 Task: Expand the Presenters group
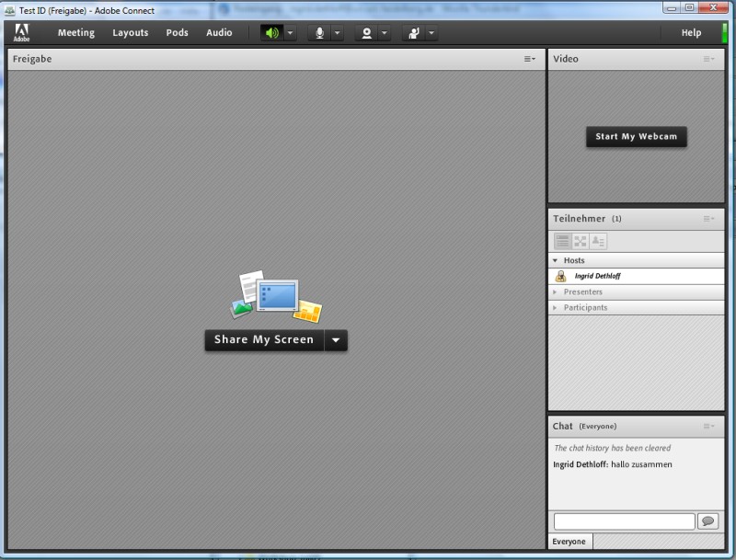coord(556,291)
